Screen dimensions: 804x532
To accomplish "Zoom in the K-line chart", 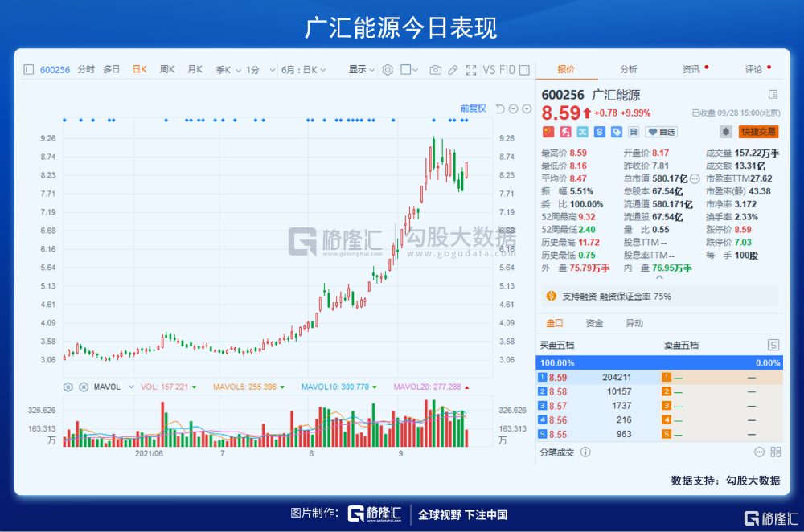I will (527, 108).
